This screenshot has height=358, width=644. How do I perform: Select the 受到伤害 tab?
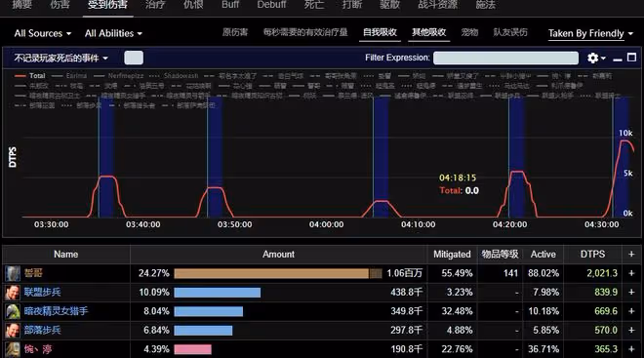(x=107, y=5)
